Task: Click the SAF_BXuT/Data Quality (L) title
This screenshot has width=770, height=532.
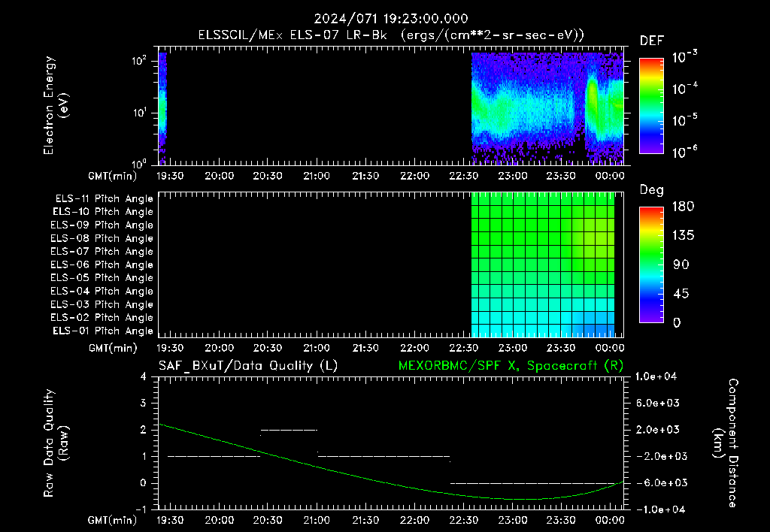Action: pyautogui.click(x=248, y=366)
